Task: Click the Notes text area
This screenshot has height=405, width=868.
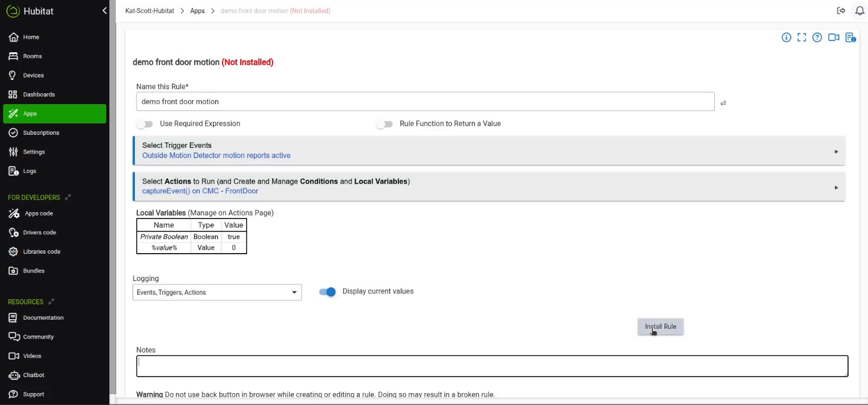Action: click(x=492, y=366)
